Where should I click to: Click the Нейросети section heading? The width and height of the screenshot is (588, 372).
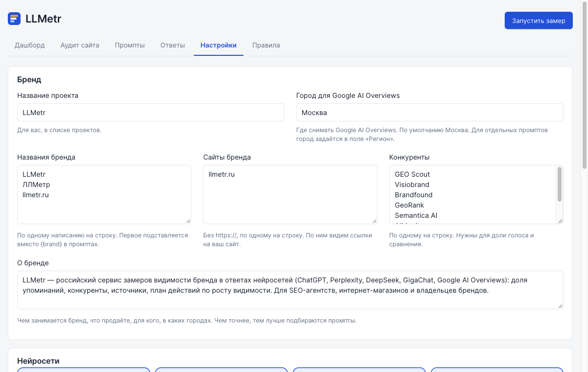coord(38,361)
